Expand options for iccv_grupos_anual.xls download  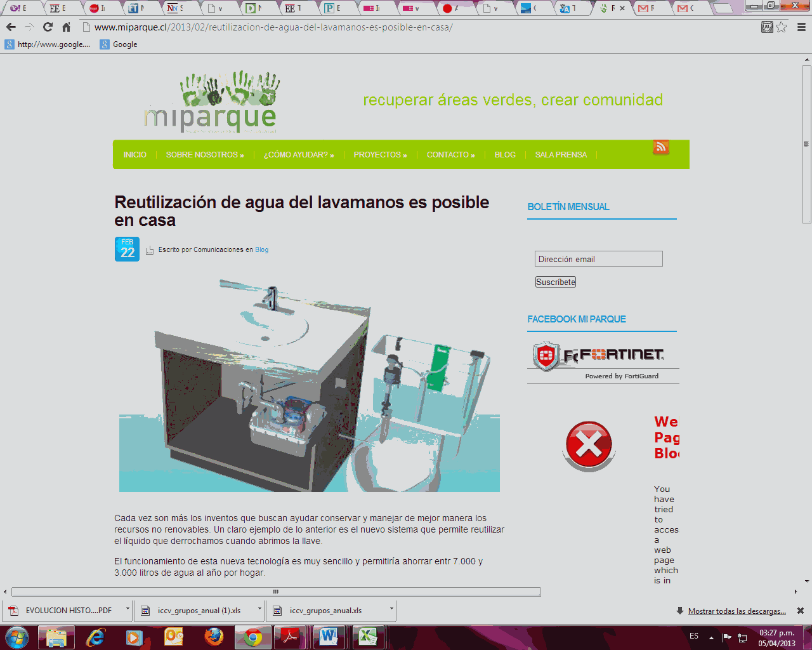tap(391, 609)
